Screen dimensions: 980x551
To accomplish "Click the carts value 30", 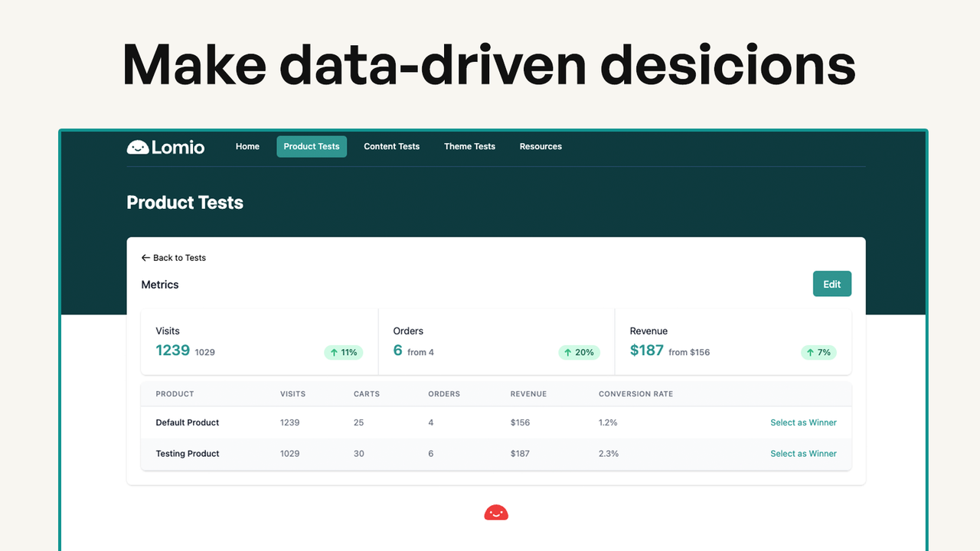I will tap(359, 454).
